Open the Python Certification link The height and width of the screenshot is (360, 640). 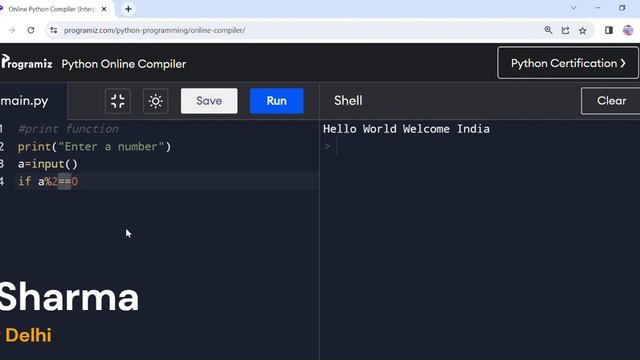(568, 63)
